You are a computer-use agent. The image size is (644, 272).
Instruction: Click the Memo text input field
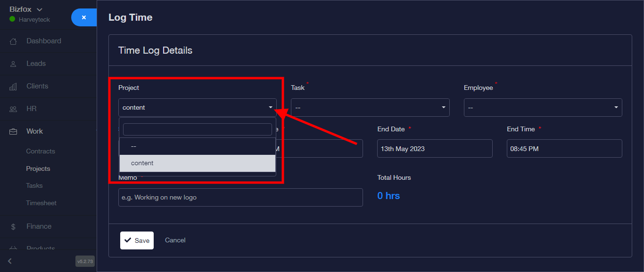pos(240,198)
